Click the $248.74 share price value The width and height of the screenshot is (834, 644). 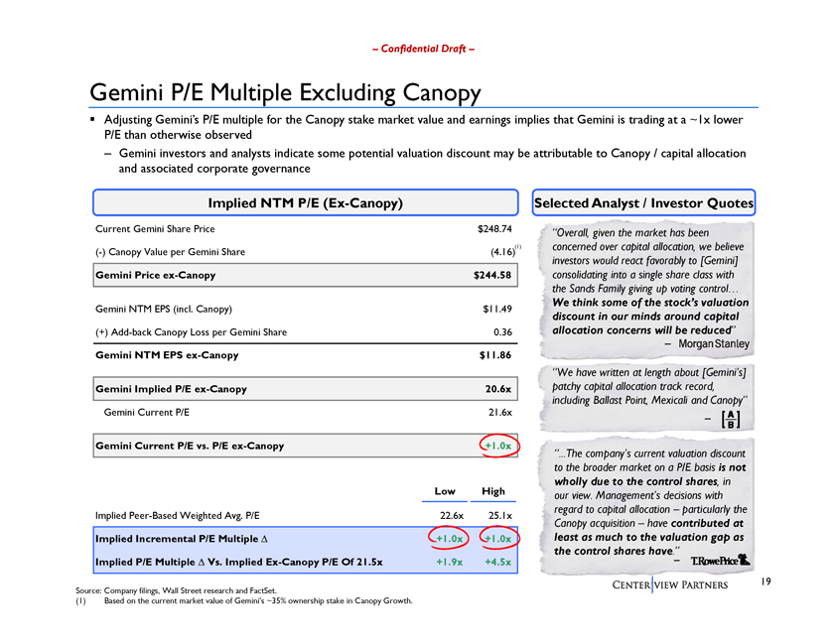494,228
